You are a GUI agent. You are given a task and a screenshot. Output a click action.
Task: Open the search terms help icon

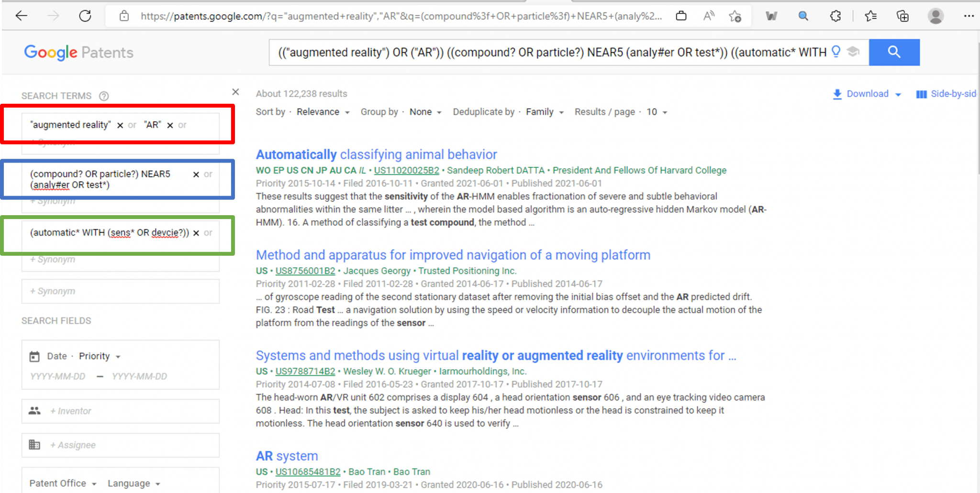(x=104, y=96)
